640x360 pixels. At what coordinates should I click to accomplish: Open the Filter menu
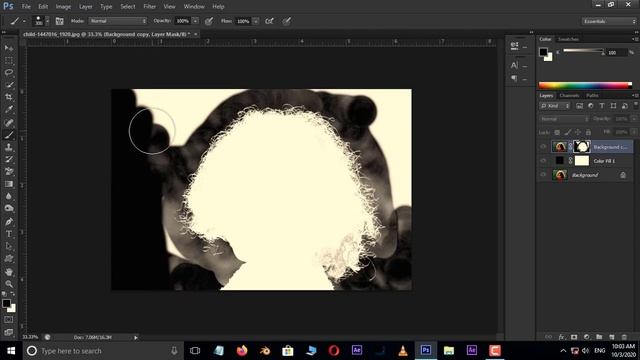[149, 7]
